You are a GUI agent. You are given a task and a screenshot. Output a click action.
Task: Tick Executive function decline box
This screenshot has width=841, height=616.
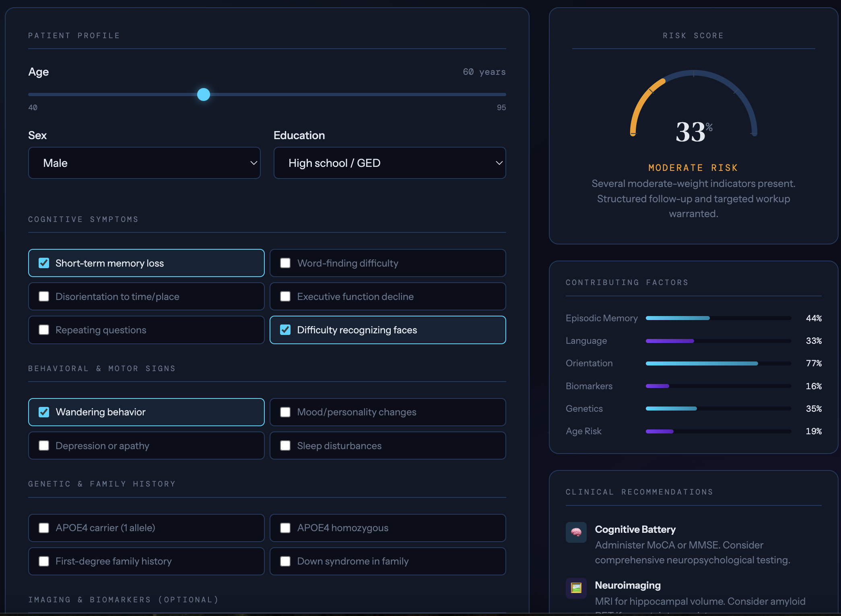285,296
